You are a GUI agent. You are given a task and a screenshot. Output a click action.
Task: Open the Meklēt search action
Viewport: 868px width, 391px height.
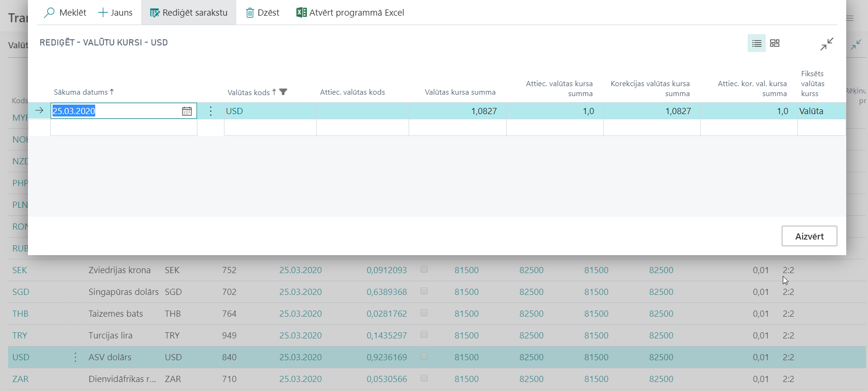point(65,12)
